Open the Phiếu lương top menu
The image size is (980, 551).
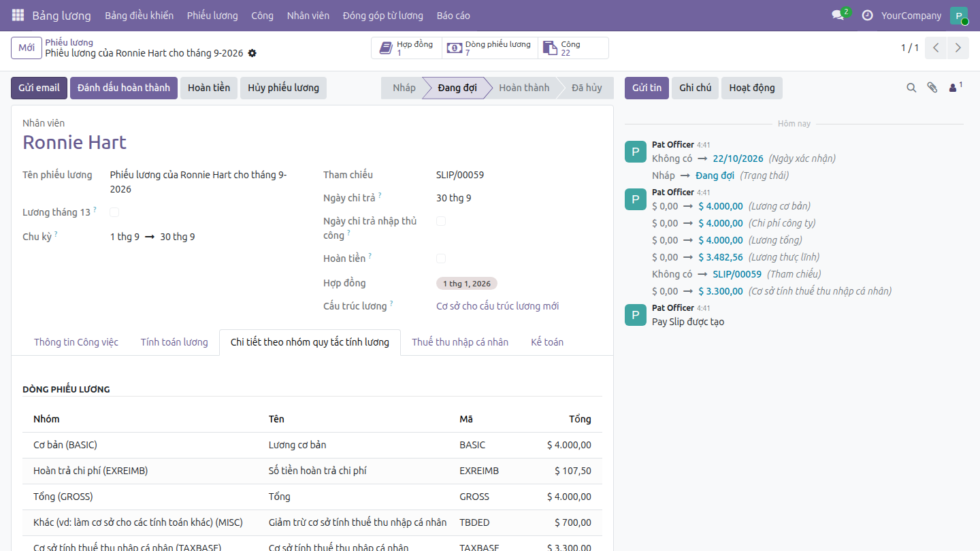pyautogui.click(x=212, y=15)
